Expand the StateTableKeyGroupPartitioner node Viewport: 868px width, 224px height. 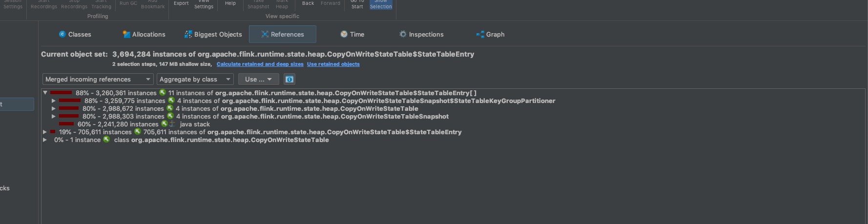pyautogui.click(x=54, y=101)
